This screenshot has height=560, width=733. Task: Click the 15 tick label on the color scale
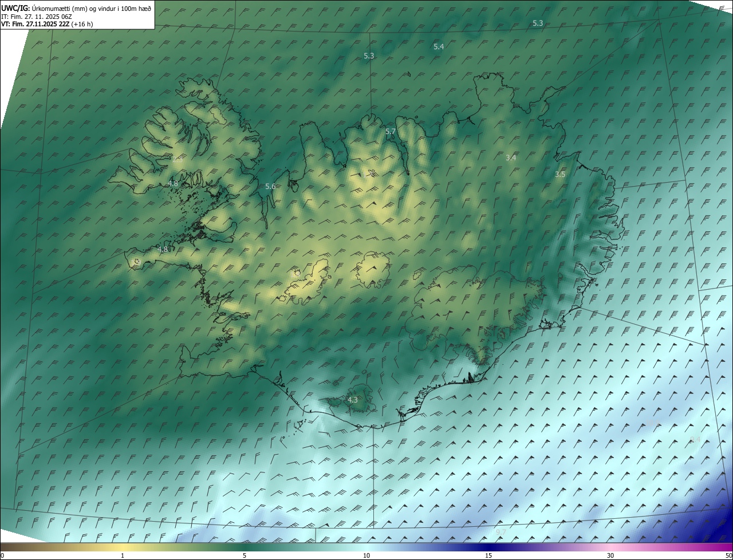tap(488, 555)
